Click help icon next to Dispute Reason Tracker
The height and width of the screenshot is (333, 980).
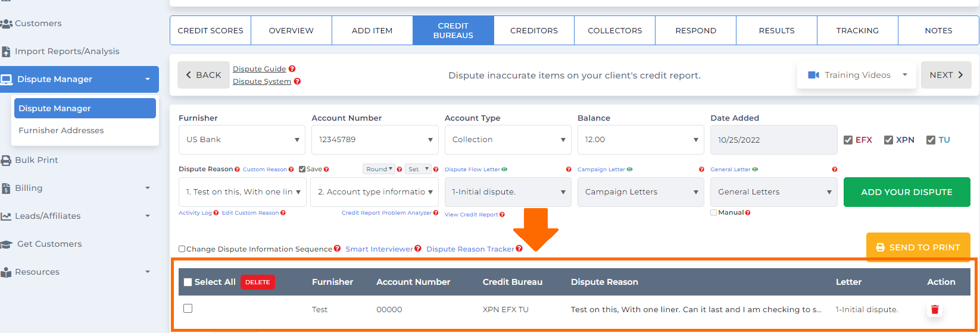pyautogui.click(x=519, y=249)
